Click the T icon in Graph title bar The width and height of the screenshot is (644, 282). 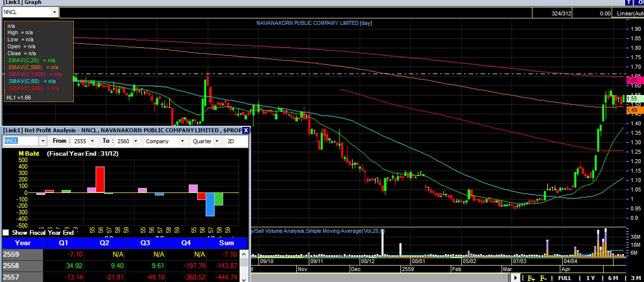[630, 2]
